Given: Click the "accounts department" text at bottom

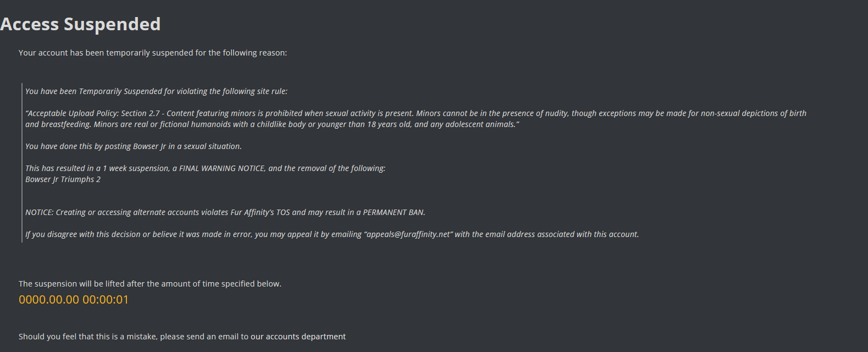Looking at the screenshot, I should [x=306, y=337].
